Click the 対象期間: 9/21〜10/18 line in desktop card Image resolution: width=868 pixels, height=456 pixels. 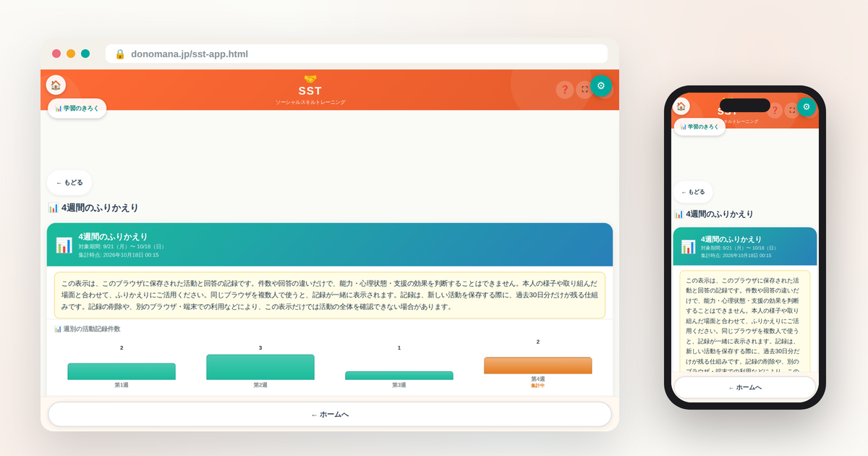pos(122,247)
